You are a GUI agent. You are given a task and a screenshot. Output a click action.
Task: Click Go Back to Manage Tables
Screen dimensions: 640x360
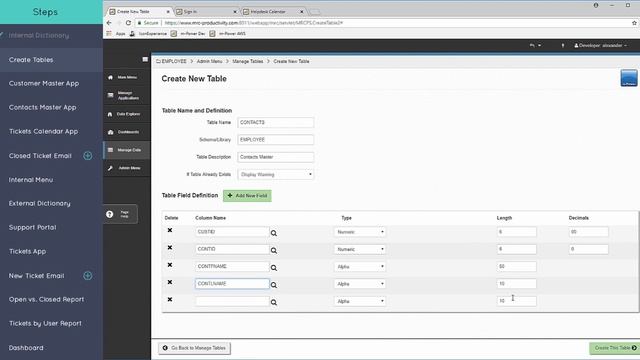(x=194, y=348)
